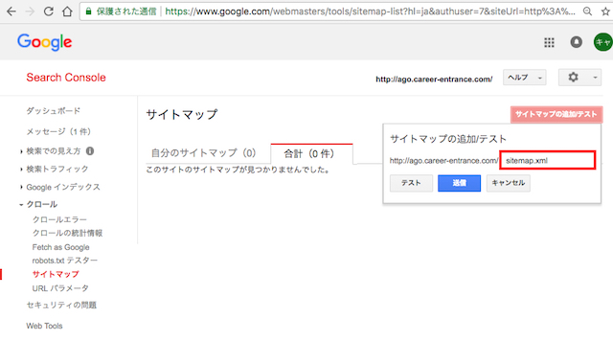Viewport: 613px width, 364px height.
Task: Click the サイトマップの追加/テスト red button
Action: click(556, 114)
